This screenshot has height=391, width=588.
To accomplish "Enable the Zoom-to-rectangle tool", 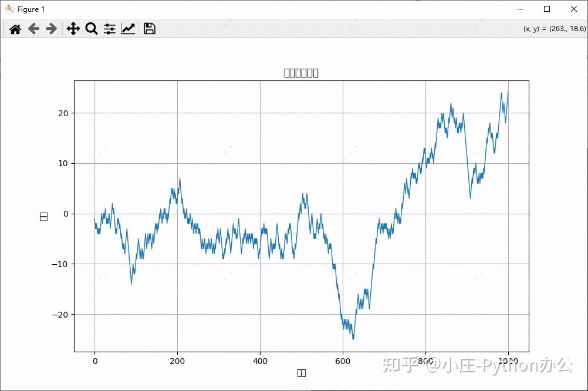I will click(91, 28).
